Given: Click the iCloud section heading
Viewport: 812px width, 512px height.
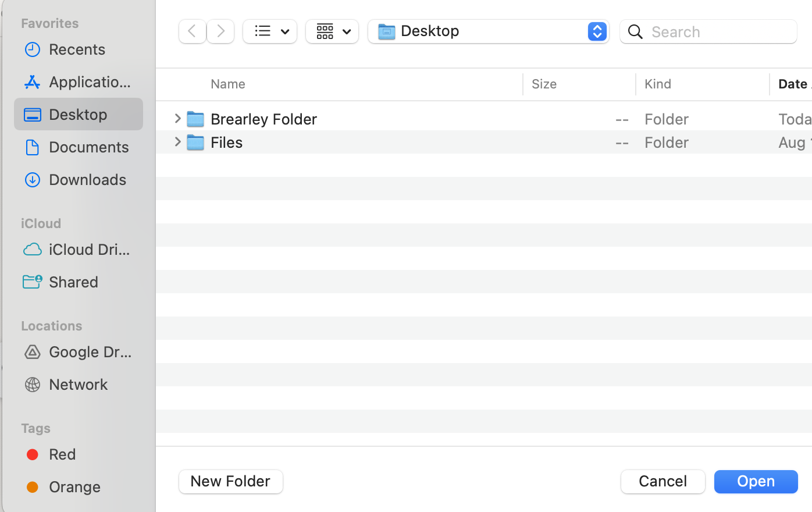Looking at the screenshot, I should [x=41, y=223].
